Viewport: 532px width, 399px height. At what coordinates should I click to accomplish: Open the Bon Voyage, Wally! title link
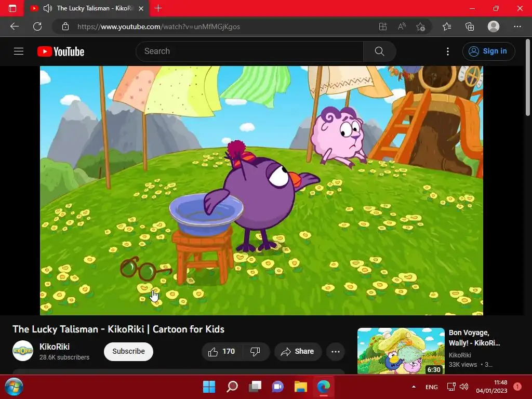(x=474, y=338)
